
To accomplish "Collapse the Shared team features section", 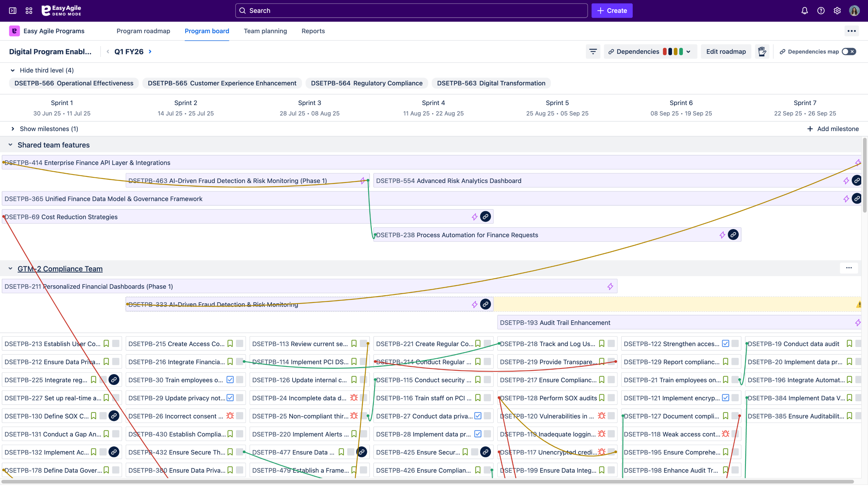I will pos(11,145).
